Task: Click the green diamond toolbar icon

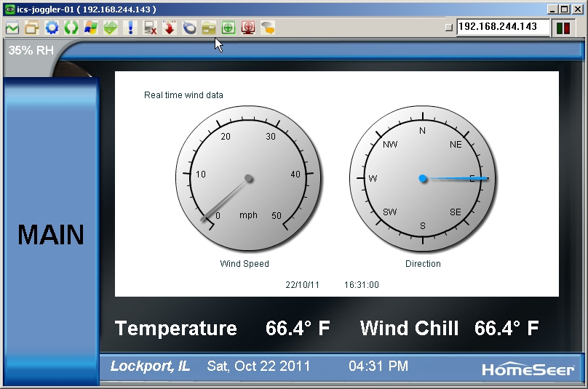Action: coord(111,28)
